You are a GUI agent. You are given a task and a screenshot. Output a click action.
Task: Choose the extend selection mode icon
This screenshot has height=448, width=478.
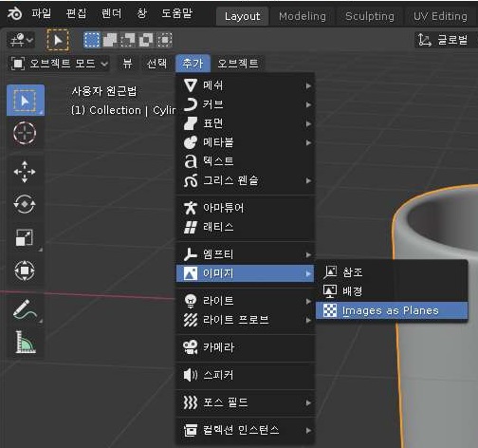click(110, 40)
